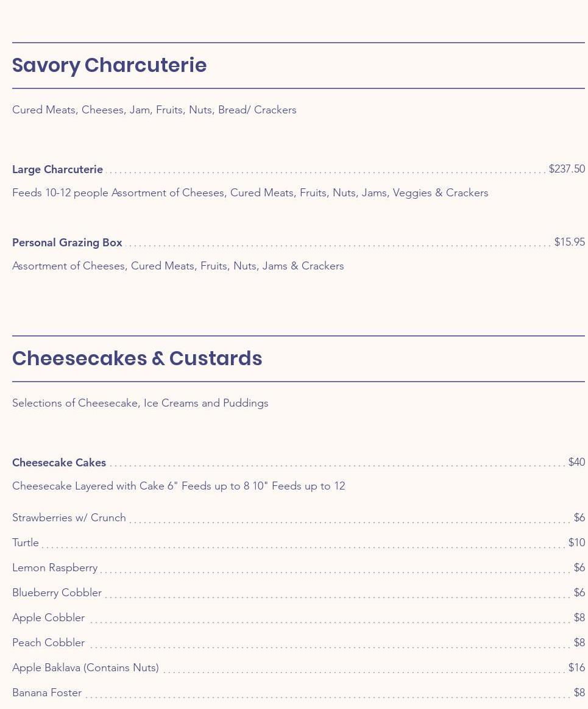The image size is (588, 709).
Task: Select the Peach Cobbler option
Action: point(48,643)
